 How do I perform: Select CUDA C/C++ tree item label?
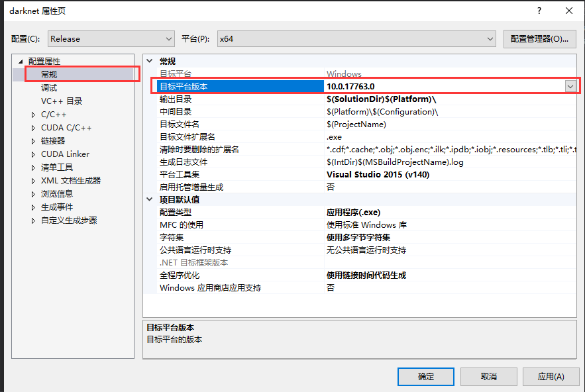(x=66, y=128)
